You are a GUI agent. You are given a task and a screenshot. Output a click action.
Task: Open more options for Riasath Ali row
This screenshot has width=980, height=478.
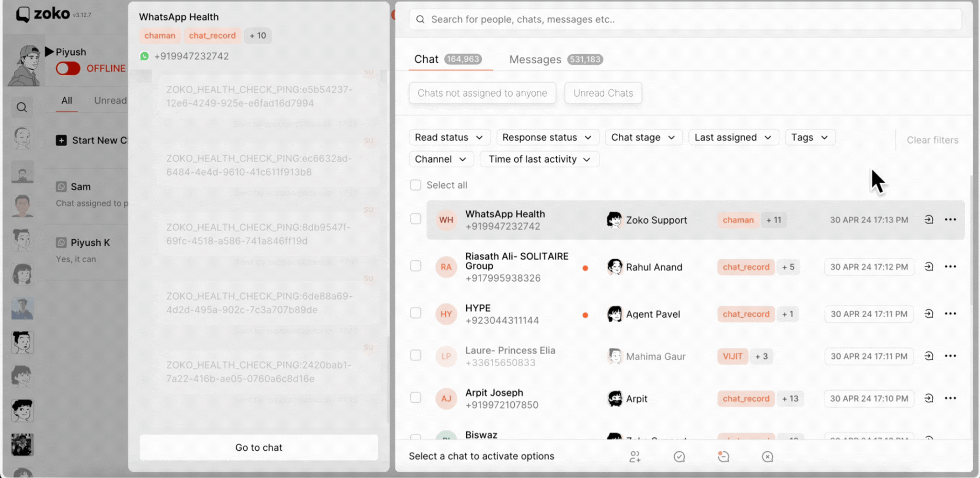[x=950, y=267]
